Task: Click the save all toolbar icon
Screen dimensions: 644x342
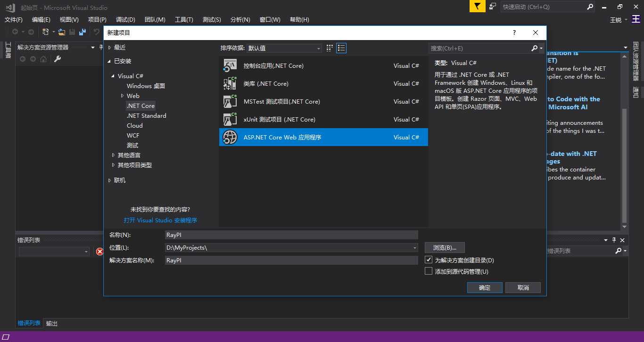Action: coord(83,32)
